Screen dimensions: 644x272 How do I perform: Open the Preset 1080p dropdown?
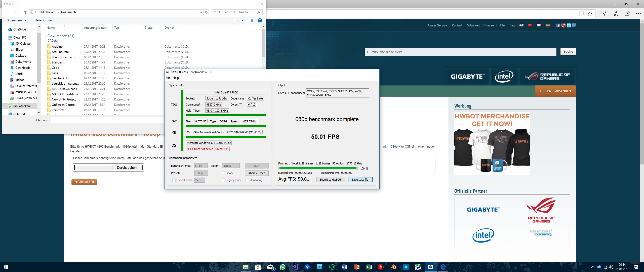coord(201,173)
